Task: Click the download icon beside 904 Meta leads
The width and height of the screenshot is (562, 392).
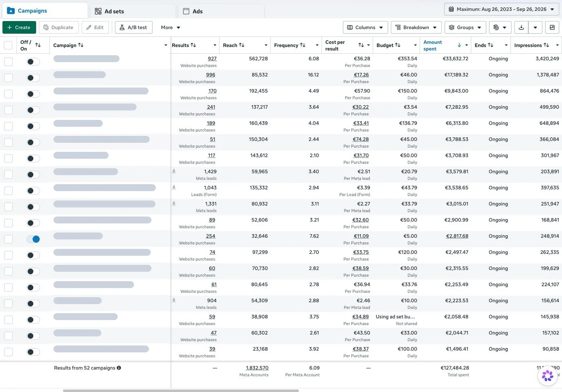Action: [174, 300]
